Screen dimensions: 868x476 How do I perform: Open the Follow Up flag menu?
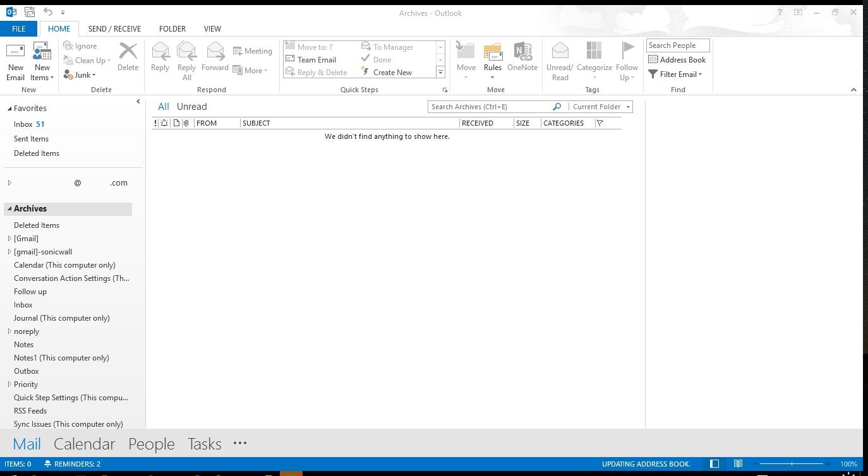[x=627, y=62]
